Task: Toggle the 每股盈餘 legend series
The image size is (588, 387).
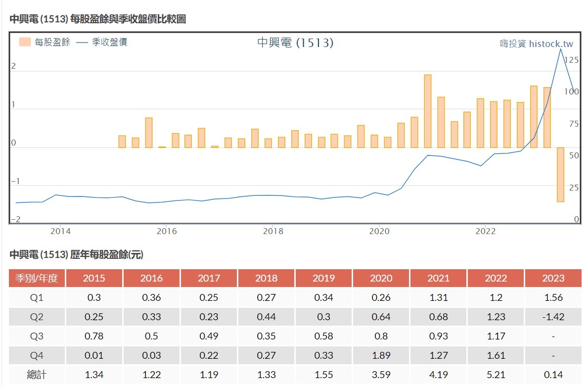Action: coord(52,42)
